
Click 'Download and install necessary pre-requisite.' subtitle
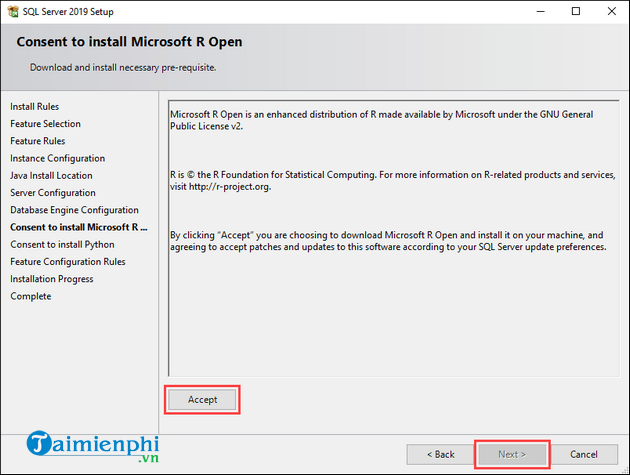point(123,68)
